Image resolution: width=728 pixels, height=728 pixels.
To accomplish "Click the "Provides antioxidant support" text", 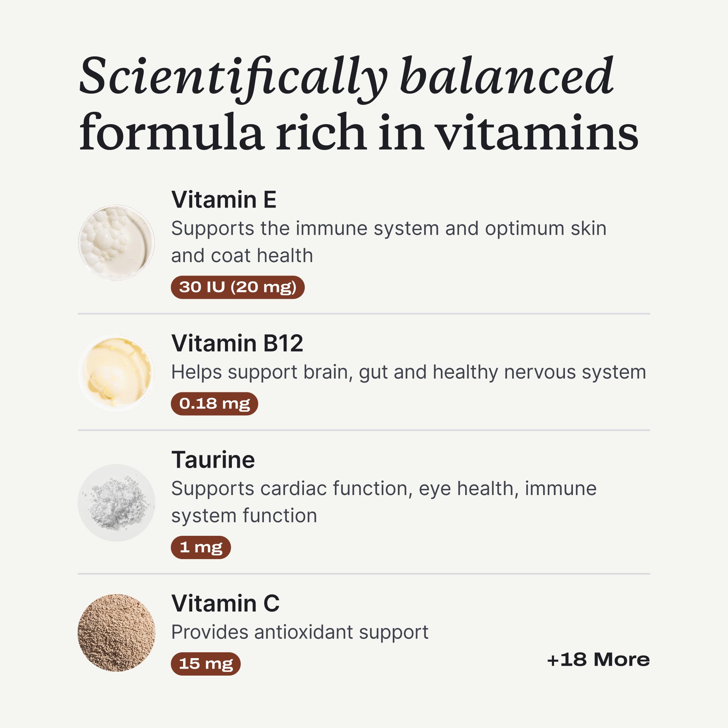I will point(300,632).
